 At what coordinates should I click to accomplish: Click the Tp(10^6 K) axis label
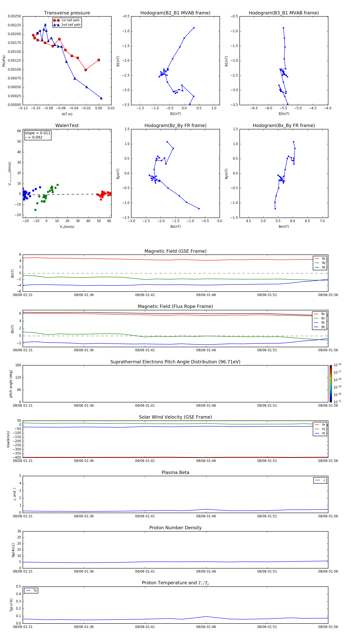[x=11, y=605]
